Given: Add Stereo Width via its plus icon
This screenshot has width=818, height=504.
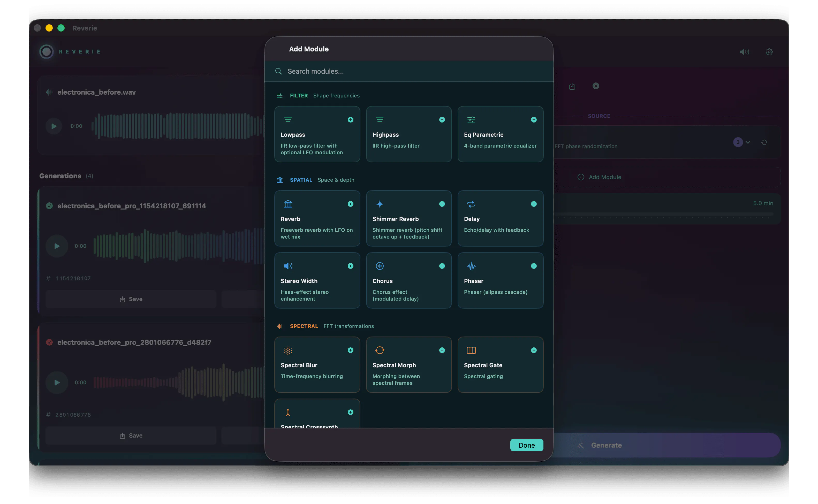Looking at the screenshot, I should tap(350, 266).
